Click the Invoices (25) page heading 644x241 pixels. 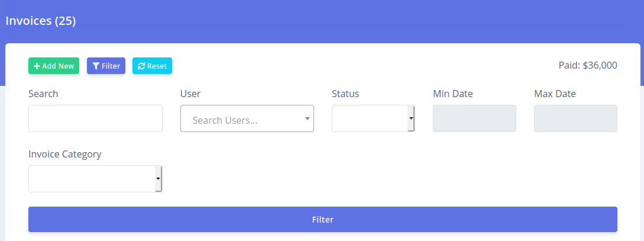(41, 21)
